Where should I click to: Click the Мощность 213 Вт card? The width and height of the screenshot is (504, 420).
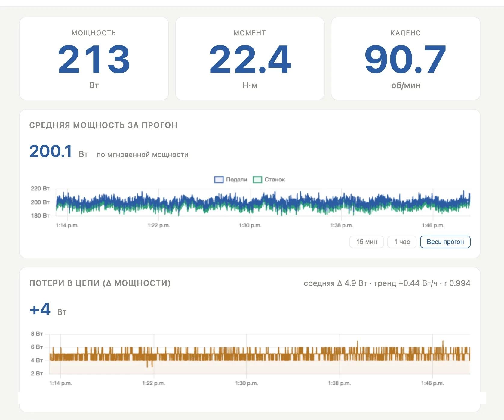(94, 59)
